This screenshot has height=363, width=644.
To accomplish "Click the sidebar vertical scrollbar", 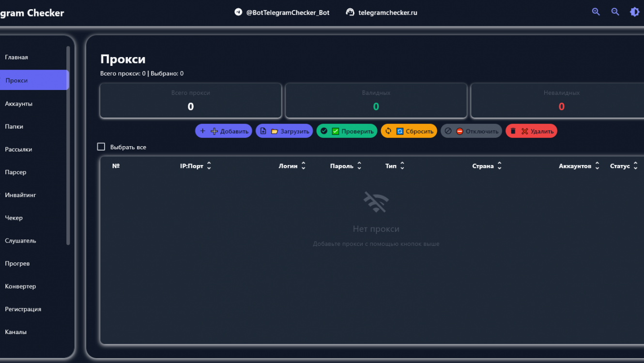I will point(68,145).
